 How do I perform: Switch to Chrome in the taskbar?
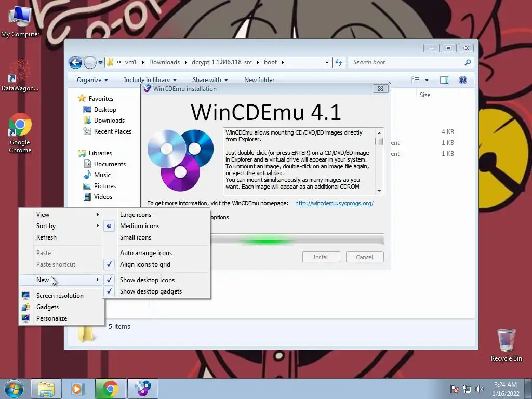(110, 389)
